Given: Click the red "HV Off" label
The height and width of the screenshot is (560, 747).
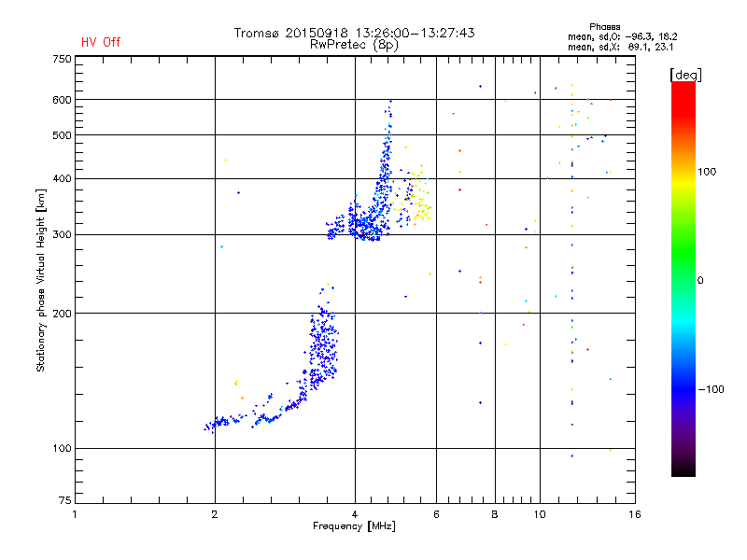Looking at the screenshot, I should (x=101, y=42).
